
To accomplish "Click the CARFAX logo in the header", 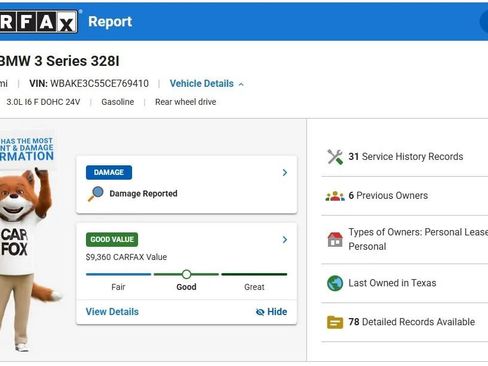I will point(39,22).
